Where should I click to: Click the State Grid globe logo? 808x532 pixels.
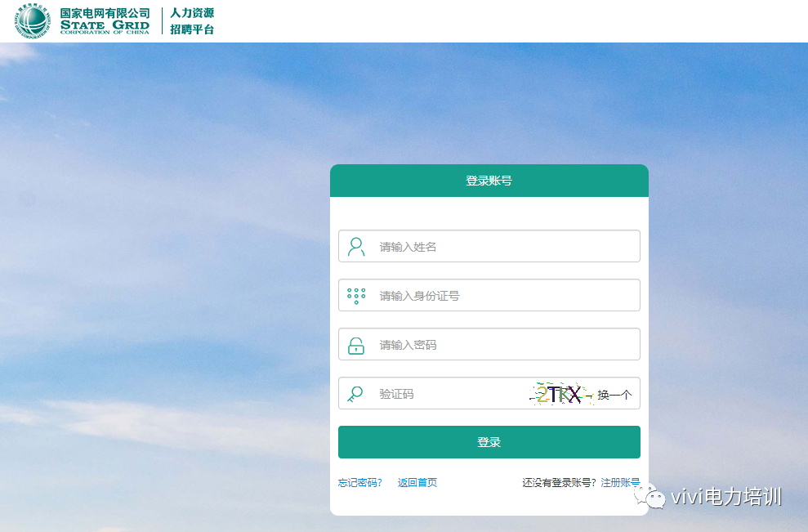click(x=33, y=21)
